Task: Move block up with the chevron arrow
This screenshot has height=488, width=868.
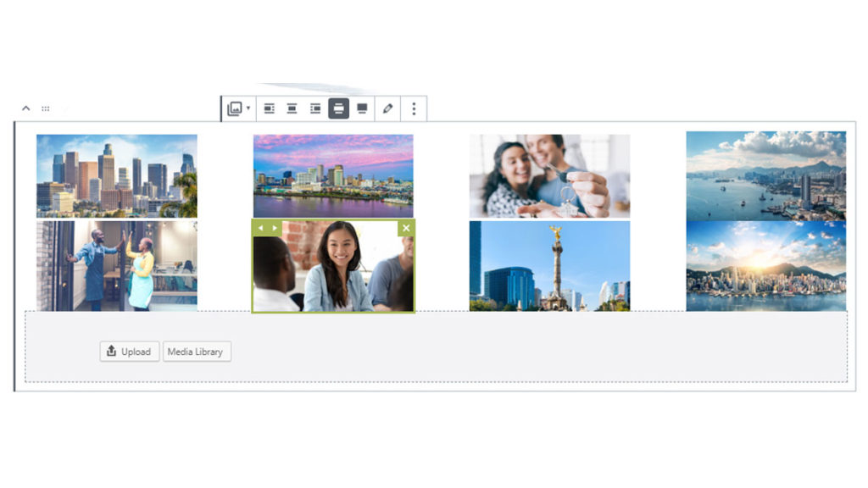Action: 25,108
